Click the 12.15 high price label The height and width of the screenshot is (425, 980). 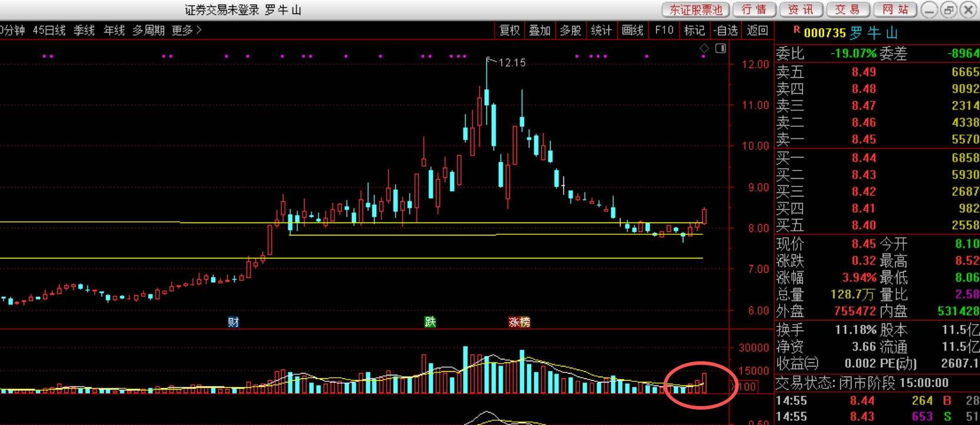click(512, 63)
